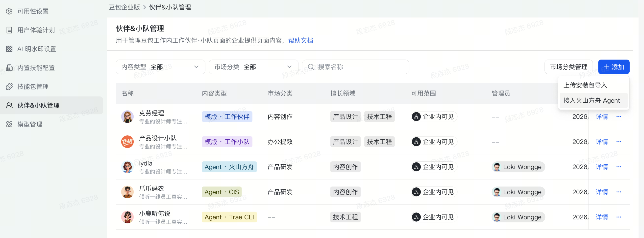Click the plus icon on 添加 button
The height and width of the screenshot is (238, 644).
tap(606, 67)
